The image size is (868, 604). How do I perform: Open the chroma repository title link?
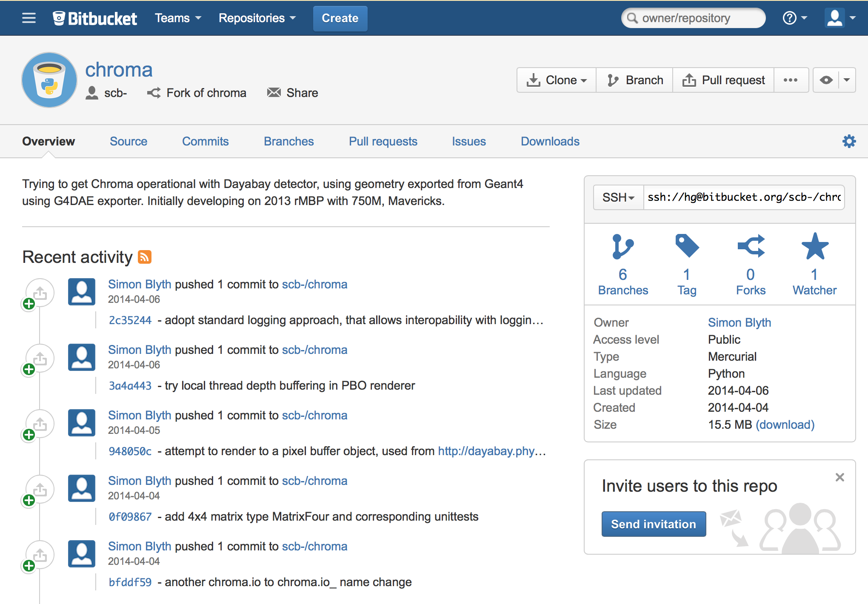click(119, 70)
